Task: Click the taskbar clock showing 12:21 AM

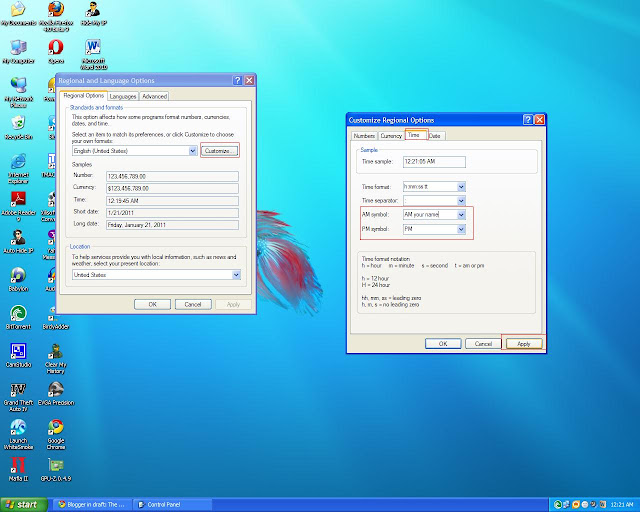Action: (622, 505)
